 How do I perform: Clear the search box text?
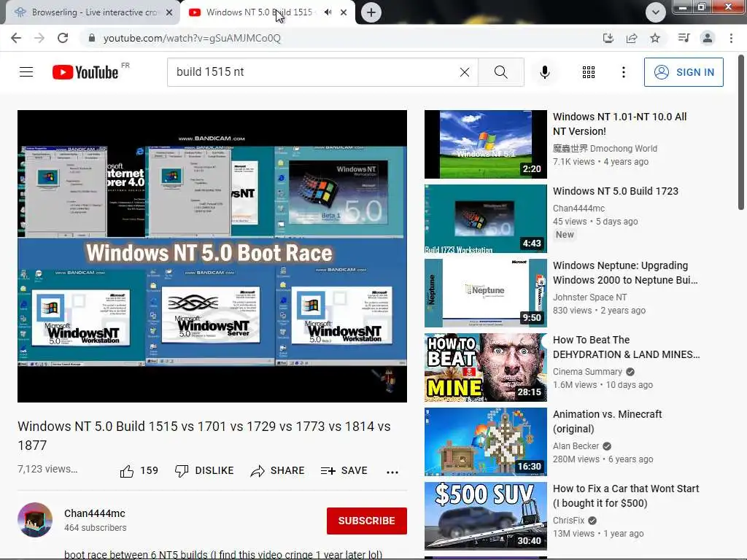(465, 72)
